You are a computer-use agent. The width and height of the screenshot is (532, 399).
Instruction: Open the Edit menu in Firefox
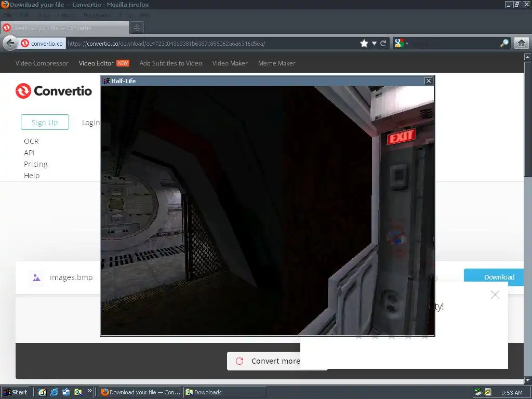(24, 15)
